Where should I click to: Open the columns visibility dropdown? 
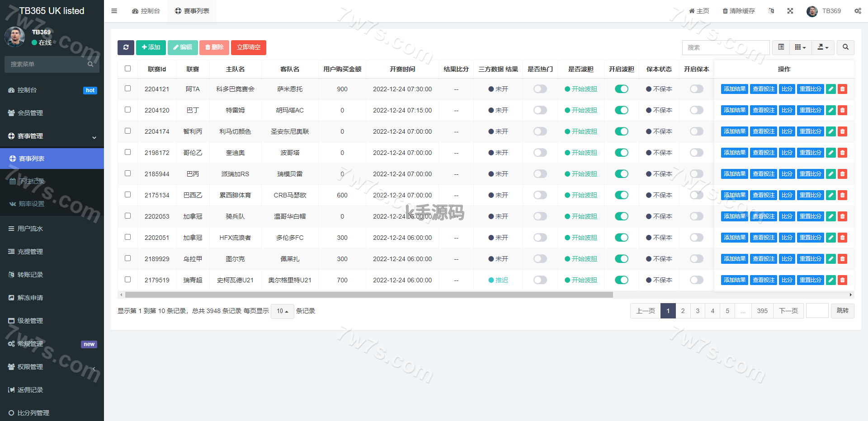[801, 47]
